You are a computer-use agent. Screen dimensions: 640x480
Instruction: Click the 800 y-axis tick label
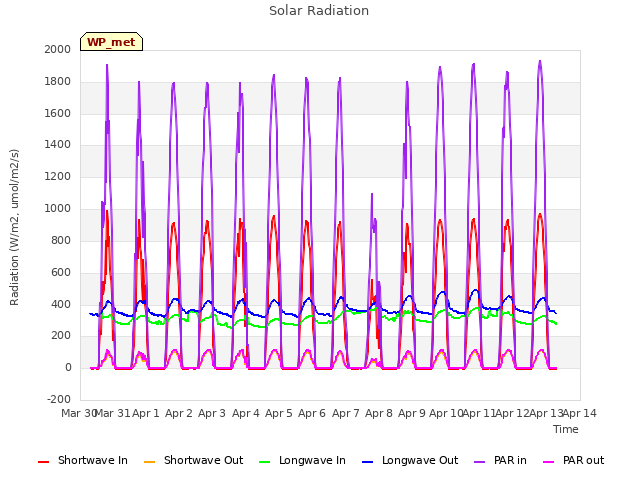61,240
